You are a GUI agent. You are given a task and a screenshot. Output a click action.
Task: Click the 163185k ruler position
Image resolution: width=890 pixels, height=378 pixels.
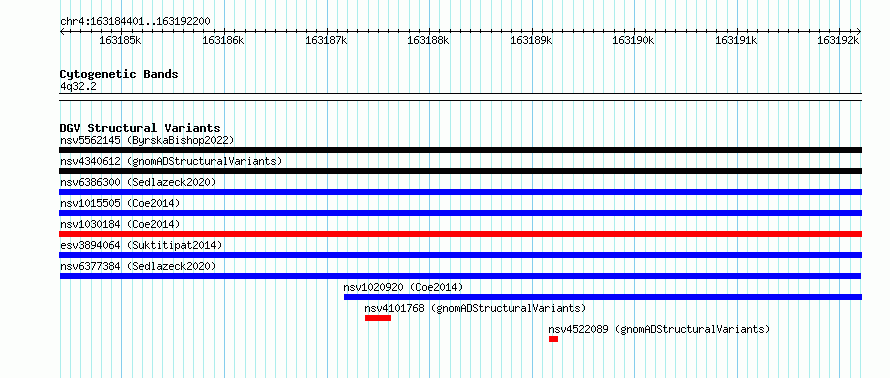(120, 41)
